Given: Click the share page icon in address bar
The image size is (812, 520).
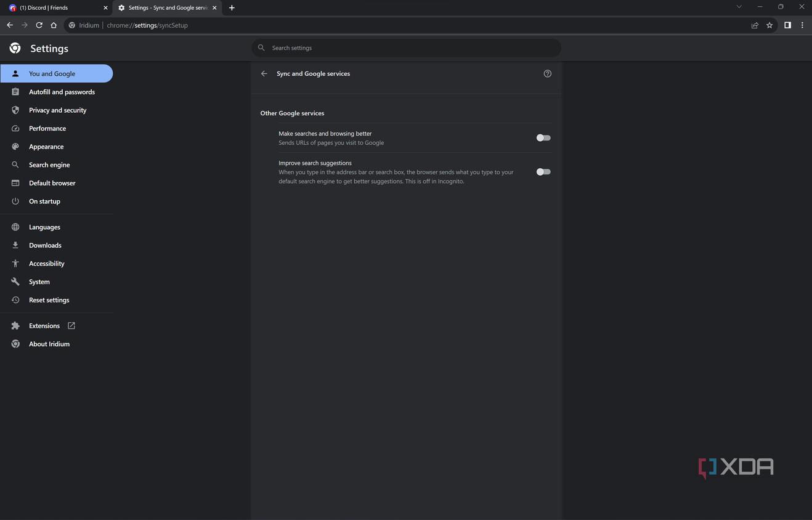Looking at the screenshot, I should pyautogui.click(x=755, y=25).
